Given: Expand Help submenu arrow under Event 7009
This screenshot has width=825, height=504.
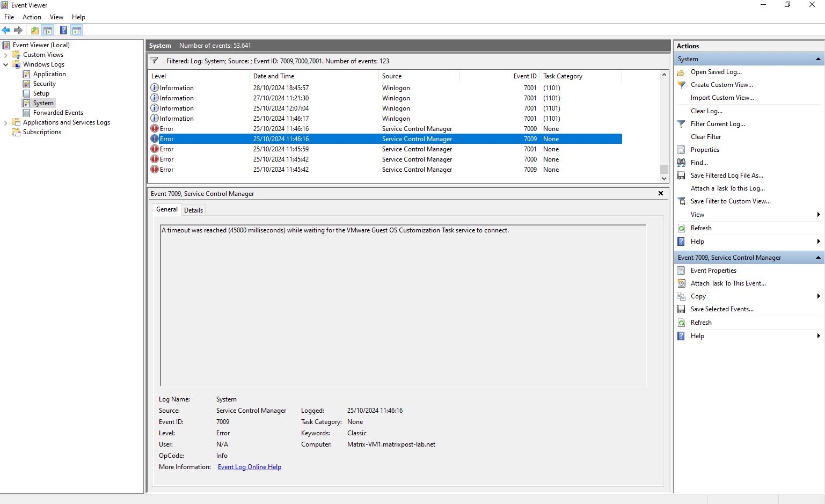Looking at the screenshot, I should [x=819, y=336].
